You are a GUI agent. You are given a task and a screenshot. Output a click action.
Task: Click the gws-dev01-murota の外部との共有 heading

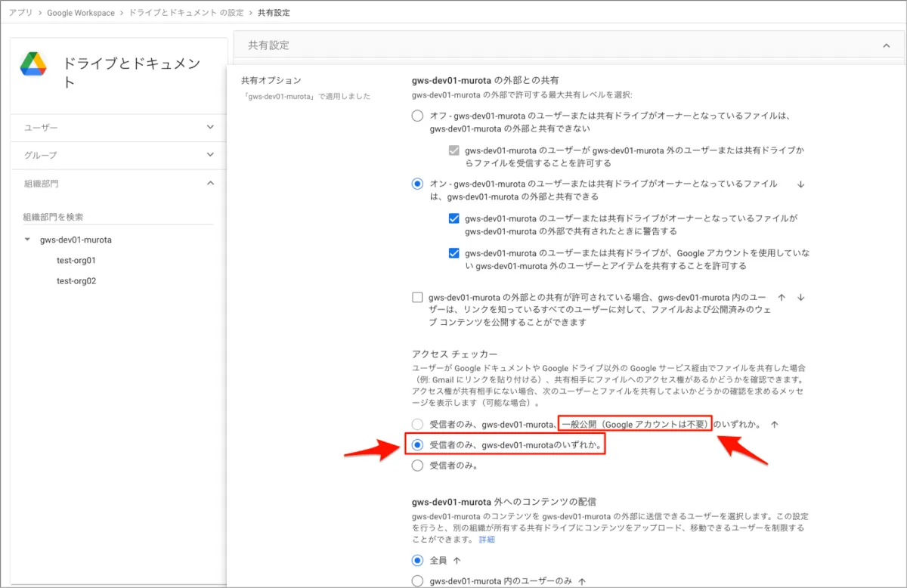click(x=485, y=80)
